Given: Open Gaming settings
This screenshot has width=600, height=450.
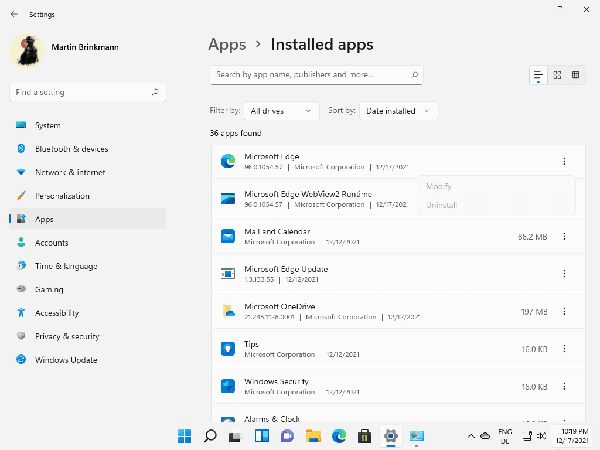Looking at the screenshot, I should coord(88,289).
